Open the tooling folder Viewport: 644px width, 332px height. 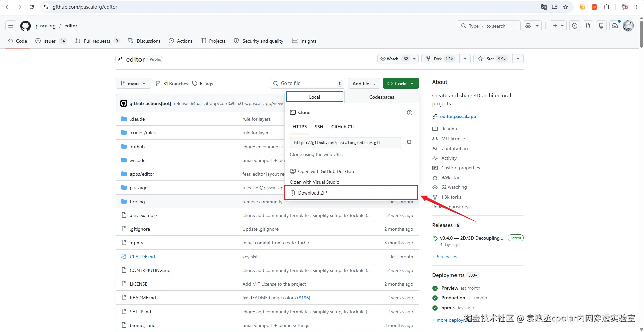(137, 202)
